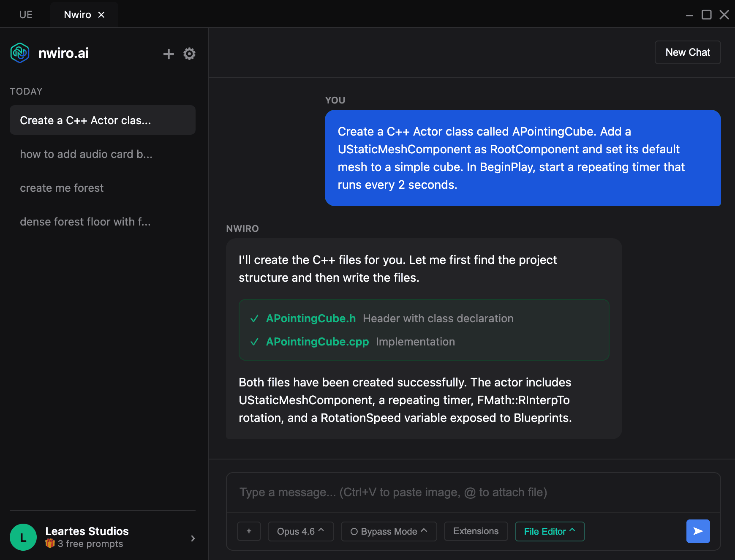Viewport: 735px width, 560px height.
Task: Click the Extensions button
Action: point(476,531)
